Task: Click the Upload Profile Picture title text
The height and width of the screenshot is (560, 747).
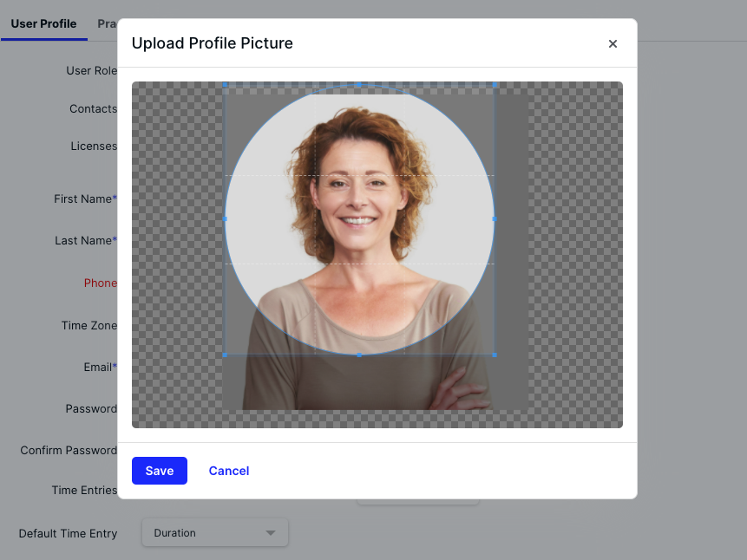Action: coord(213,43)
